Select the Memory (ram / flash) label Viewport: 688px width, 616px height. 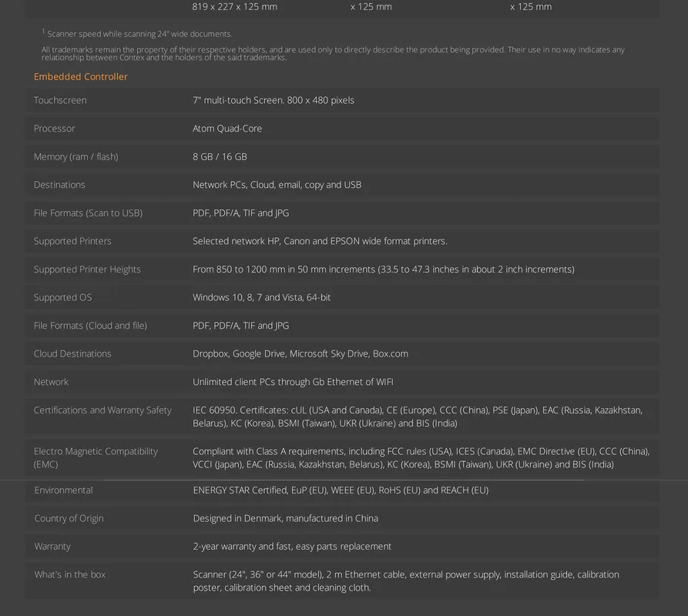(76, 156)
